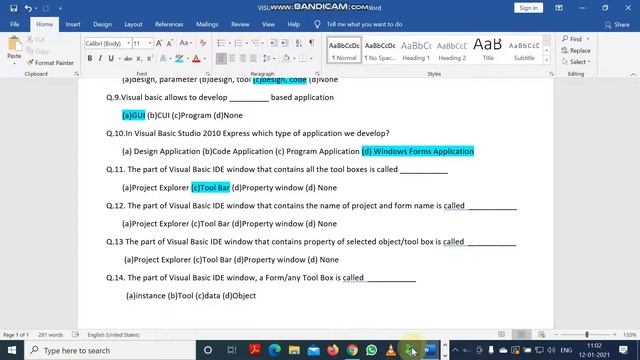Viewport: 640px width, 360px height.
Task: Click the Sort icon
Action: point(298,43)
